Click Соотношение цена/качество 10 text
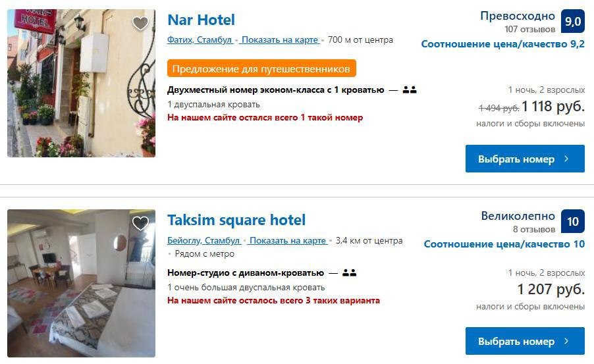 coord(504,244)
